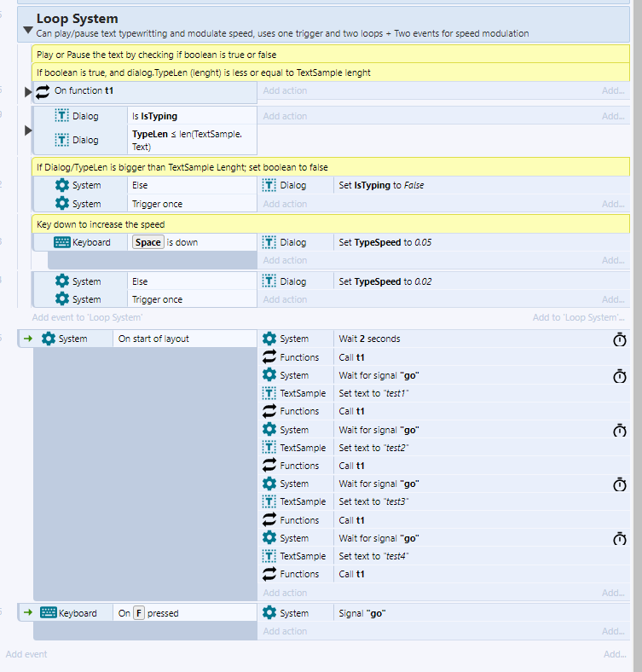642x672 pixels.
Task: Select the 'Set TypeSpeed to 0.05' action
Action: click(x=384, y=242)
